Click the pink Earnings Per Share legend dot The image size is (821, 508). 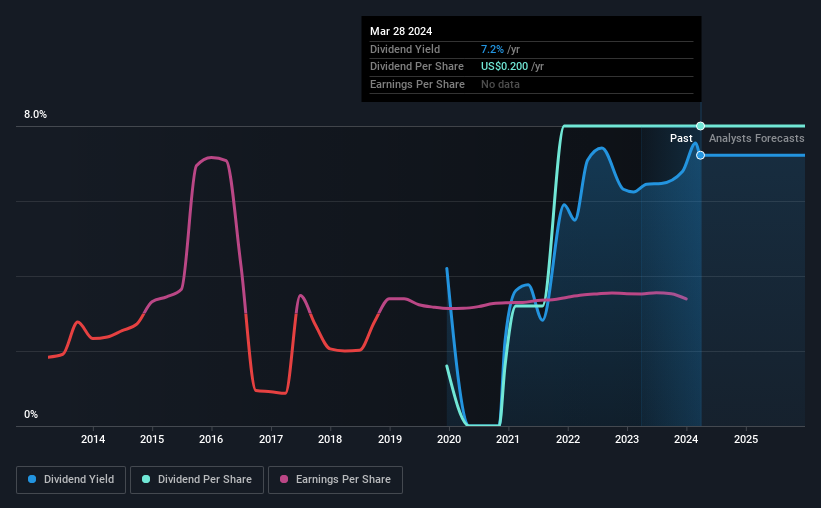point(284,479)
